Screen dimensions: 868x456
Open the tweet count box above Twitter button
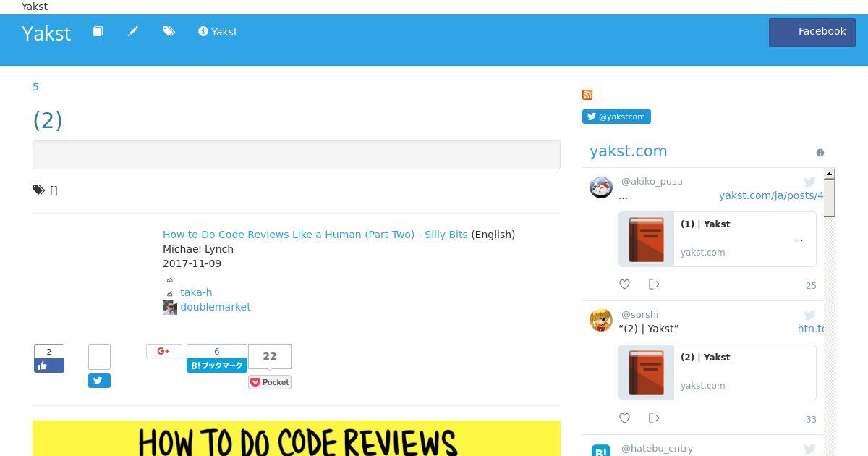pyautogui.click(x=100, y=357)
